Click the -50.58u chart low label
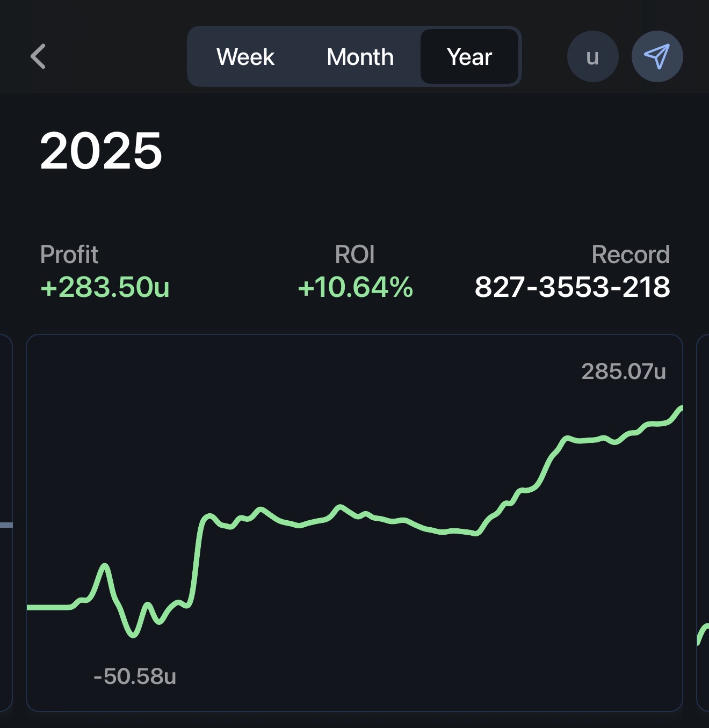 point(135,676)
